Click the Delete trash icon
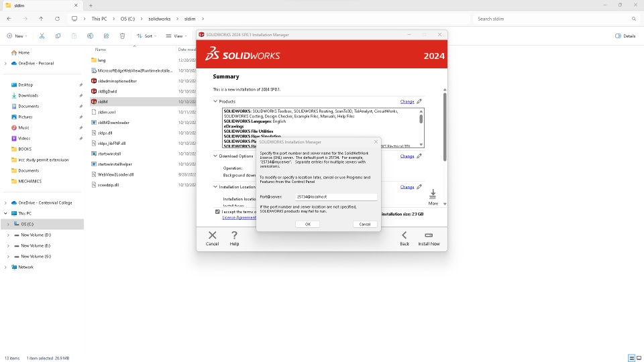 pos(122,36)
